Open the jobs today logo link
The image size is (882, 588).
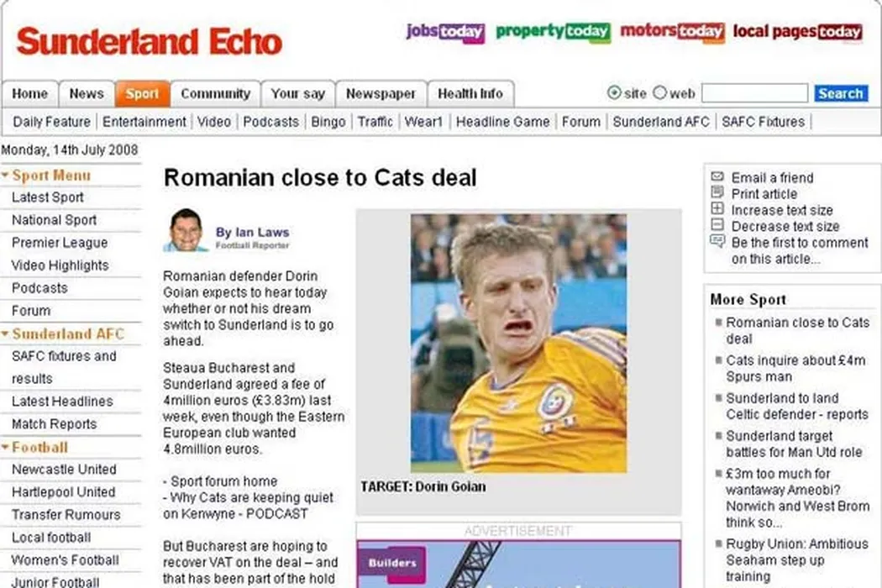(x=445, y=32)
